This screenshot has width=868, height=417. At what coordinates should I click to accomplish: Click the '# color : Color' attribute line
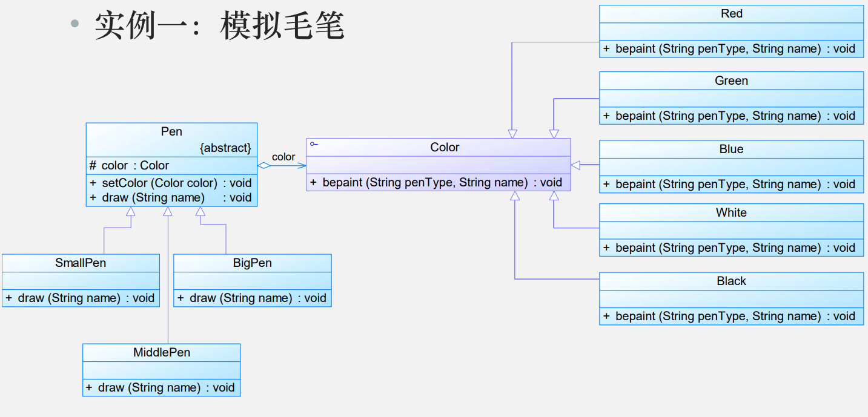(x=130, y=166)
